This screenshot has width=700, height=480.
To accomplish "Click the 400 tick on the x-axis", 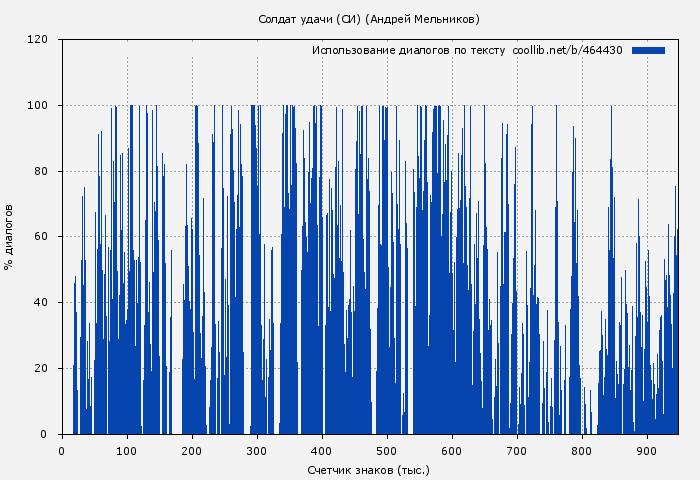I will click(322, 450).
